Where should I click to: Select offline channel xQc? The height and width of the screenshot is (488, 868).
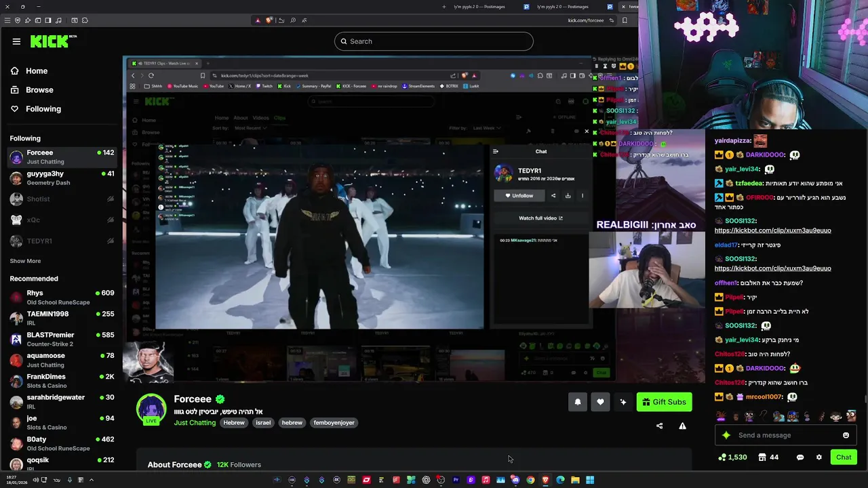(62, 220)
